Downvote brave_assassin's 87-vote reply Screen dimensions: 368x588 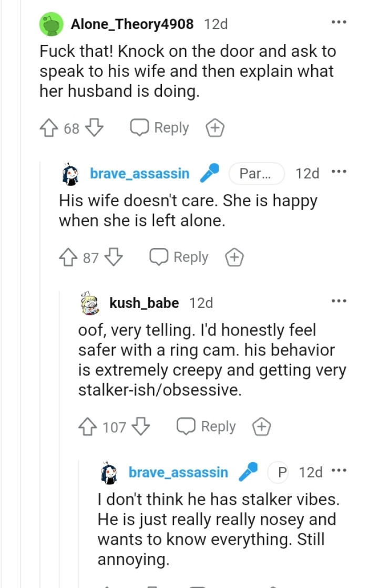113,257
